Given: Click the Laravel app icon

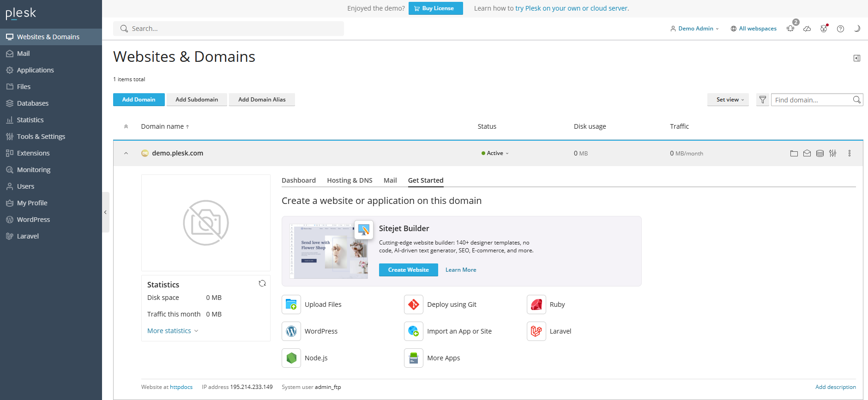Looking at the screenshot, I should coord(536,331).
